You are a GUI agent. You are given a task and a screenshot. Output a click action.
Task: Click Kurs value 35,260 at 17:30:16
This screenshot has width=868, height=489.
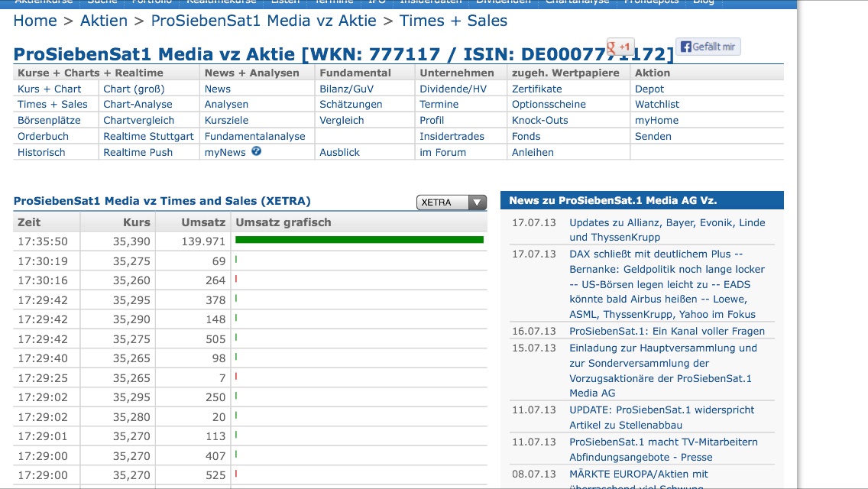pyautogui.click(x=131, y=280)
